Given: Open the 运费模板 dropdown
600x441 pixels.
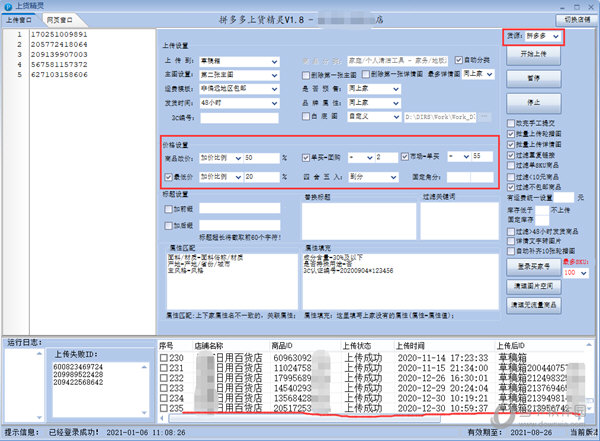Looking at the screenshot, I should coord(274,89).
